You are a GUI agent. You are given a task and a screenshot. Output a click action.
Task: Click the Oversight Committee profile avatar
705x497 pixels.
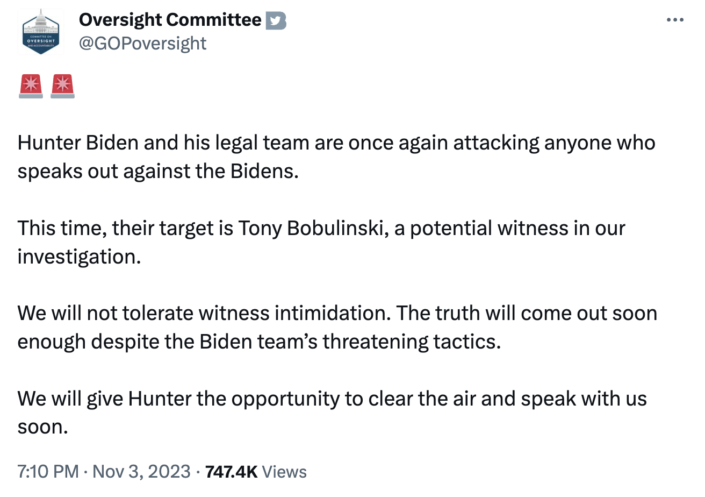tap(41, 31)
